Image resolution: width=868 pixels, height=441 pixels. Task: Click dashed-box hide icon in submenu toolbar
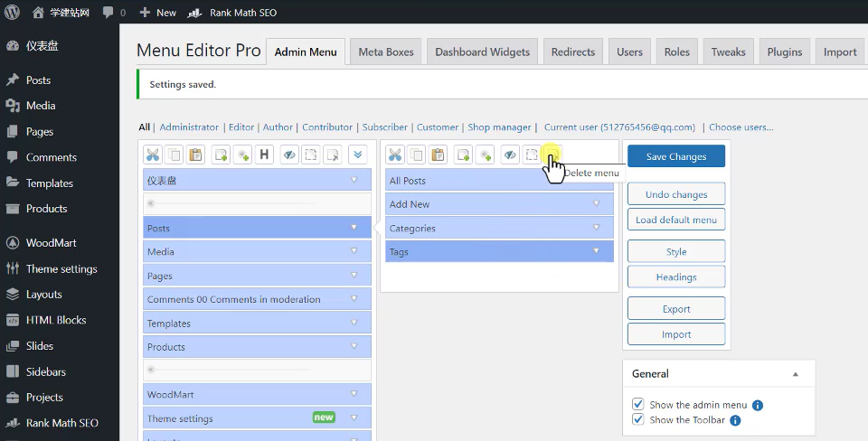(x=532, y=155)
